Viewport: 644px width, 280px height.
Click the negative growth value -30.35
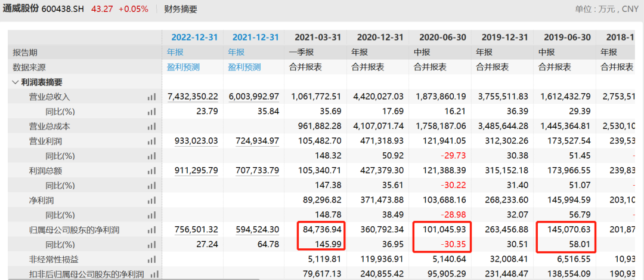coord(453,245)
